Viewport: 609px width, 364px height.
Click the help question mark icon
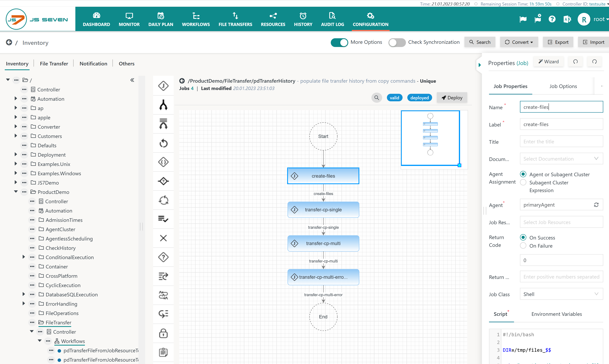click(552, 19)
